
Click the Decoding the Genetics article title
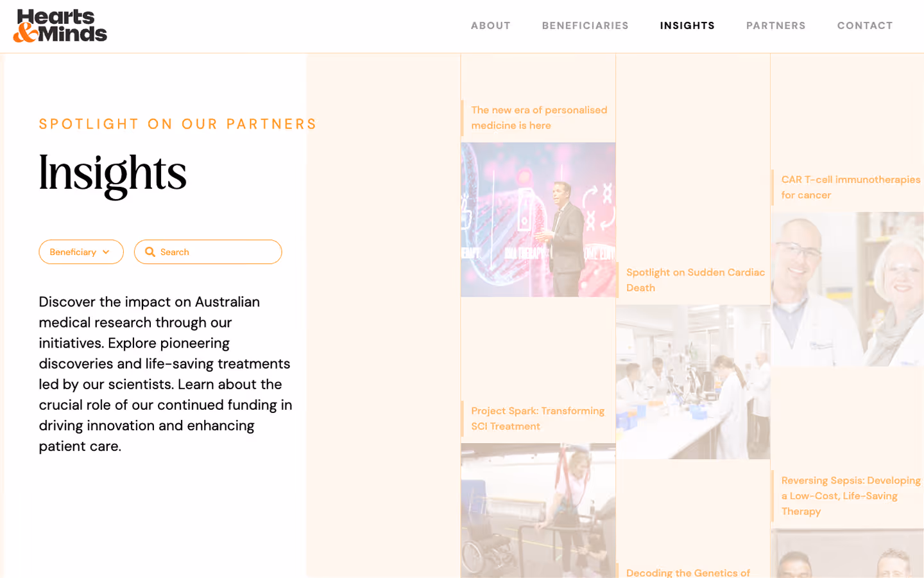click(688, 572)
